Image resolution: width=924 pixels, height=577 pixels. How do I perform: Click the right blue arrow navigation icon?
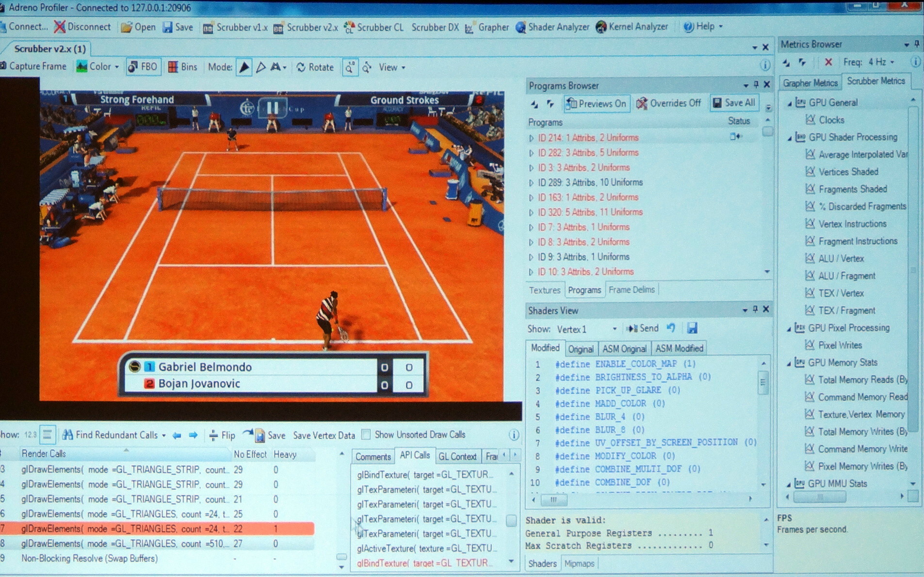tap(193, 435)
